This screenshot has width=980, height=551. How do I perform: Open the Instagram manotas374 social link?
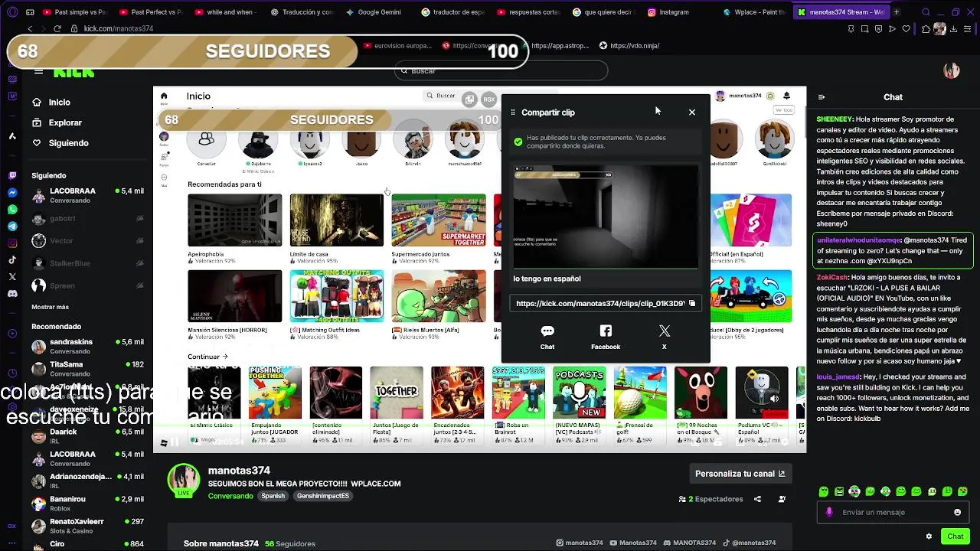click(x=580, y=543)
